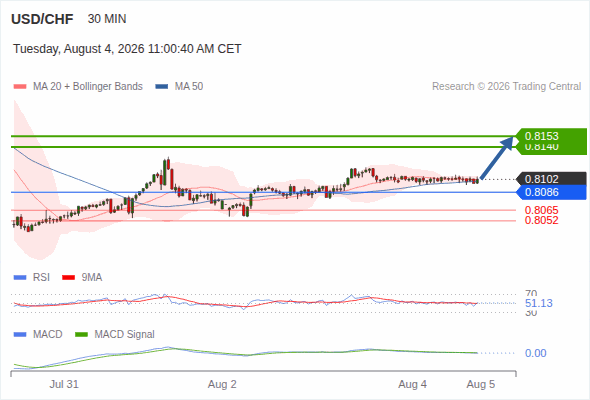The height and width of the screenshot is (400, 590).
Task: Click the MA 20 + Bollinger Bands legend label
Action: click(x=88, y=87)
